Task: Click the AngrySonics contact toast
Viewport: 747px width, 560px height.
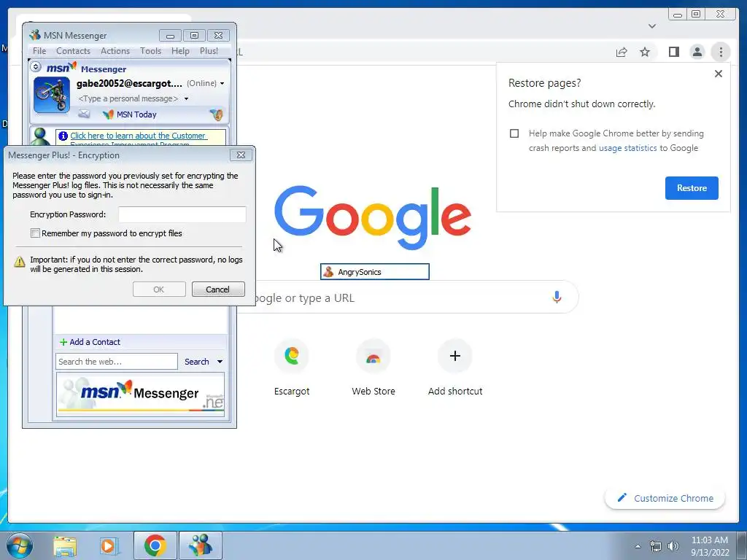Action: (x=374, y=272)
